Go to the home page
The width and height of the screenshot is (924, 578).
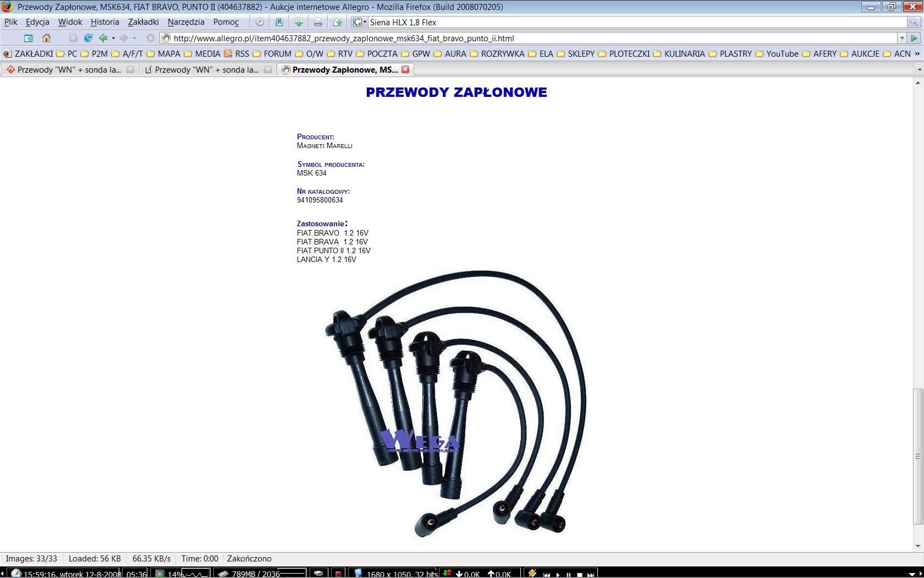47,38
